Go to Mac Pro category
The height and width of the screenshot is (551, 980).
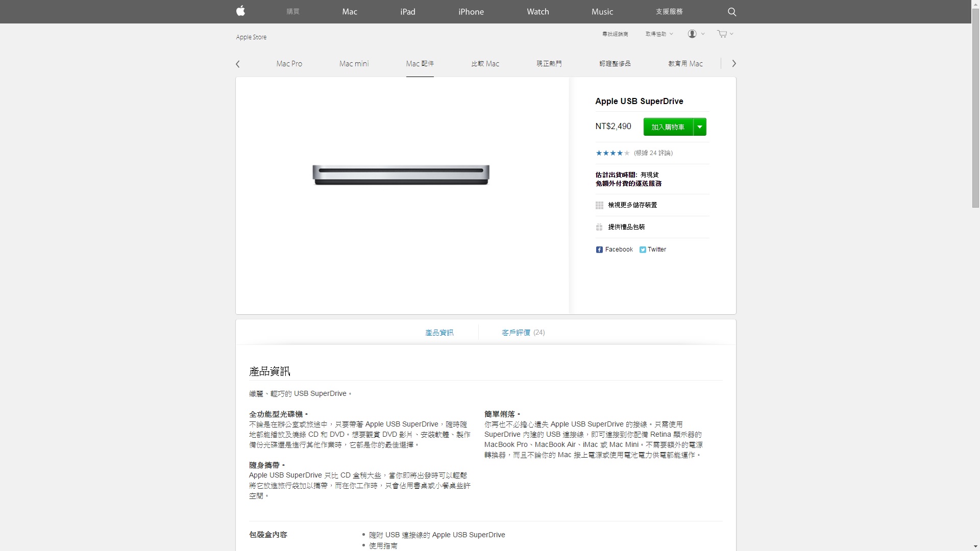click(289, 64)
